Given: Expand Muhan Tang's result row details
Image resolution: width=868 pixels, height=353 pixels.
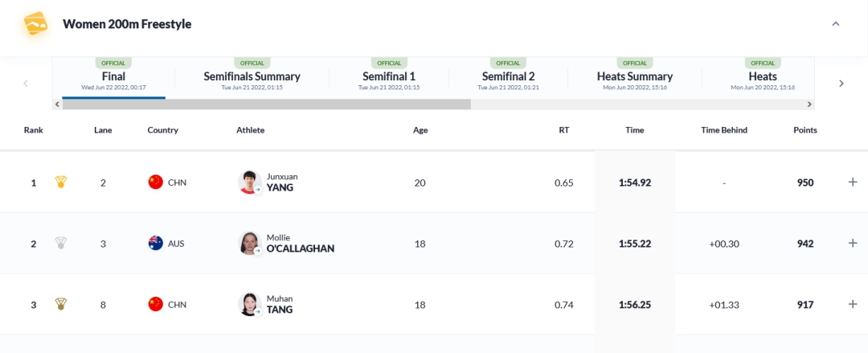Looking at the screenshot, I should (x=853, y=305).
